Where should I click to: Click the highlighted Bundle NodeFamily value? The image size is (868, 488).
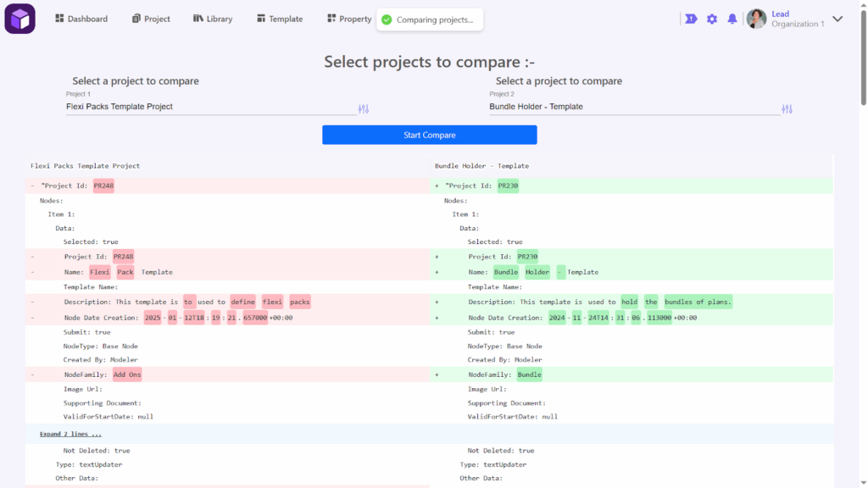point(529,374)
